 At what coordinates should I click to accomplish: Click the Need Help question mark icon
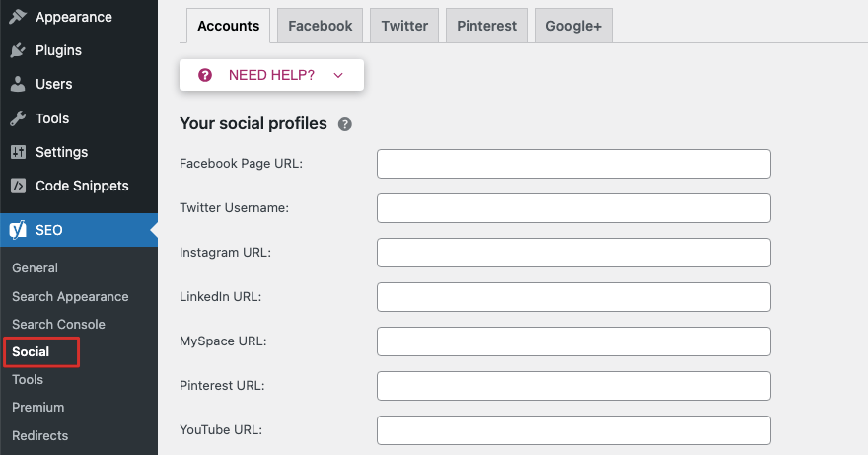click(x=205, y=75)
